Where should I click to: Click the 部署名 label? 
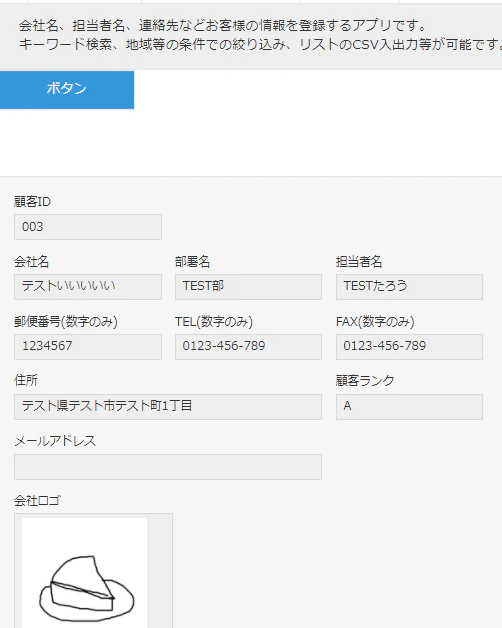click(x=192, y=262)
